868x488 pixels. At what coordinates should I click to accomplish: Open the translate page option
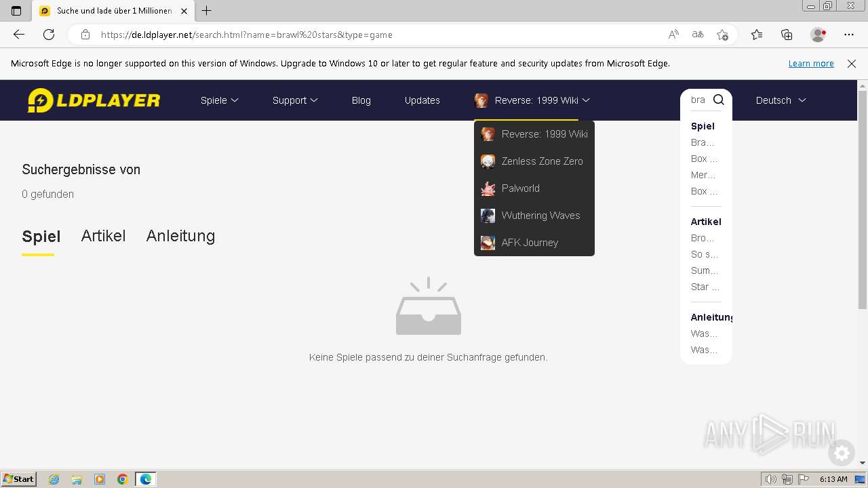698,35
